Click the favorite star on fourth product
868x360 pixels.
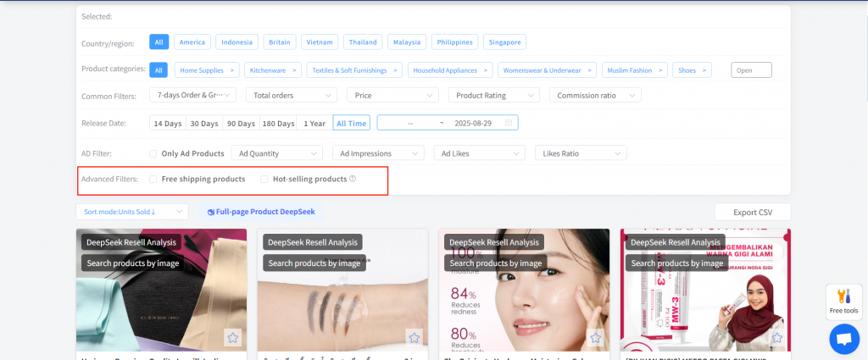(777, 337)
